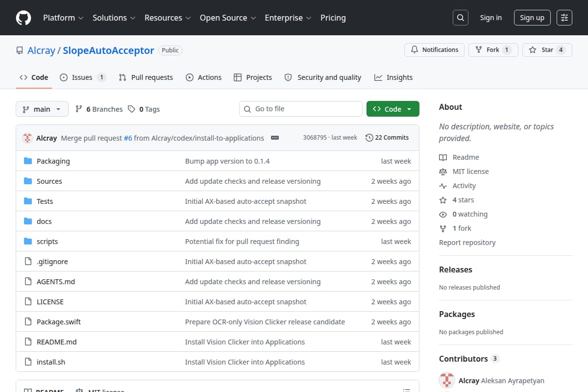Open the search magnifier button

point(461,18)
